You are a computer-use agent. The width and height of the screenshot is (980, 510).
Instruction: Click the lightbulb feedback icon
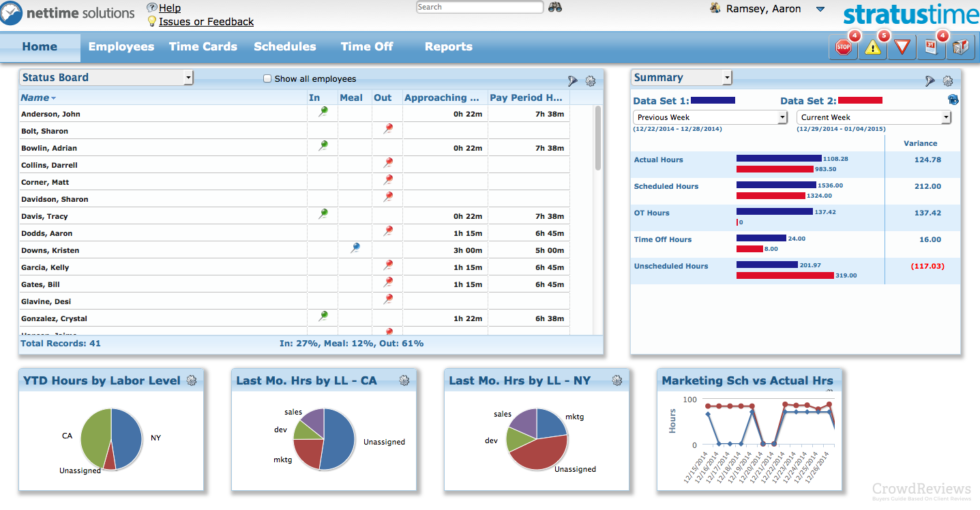coord(152,21)
